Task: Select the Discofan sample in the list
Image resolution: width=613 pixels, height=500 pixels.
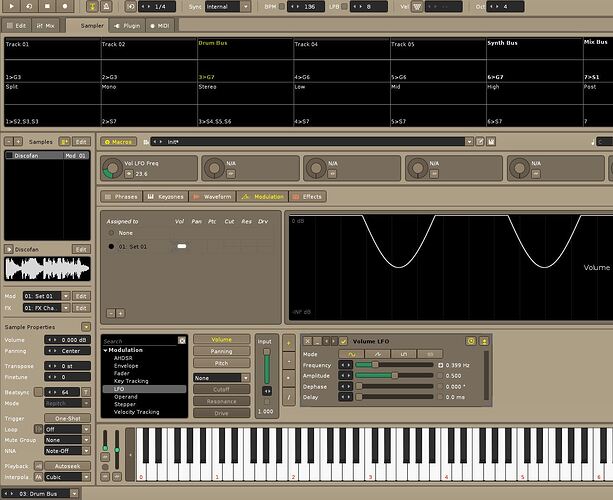Action: pyautogui.click(x=47, y=156)
